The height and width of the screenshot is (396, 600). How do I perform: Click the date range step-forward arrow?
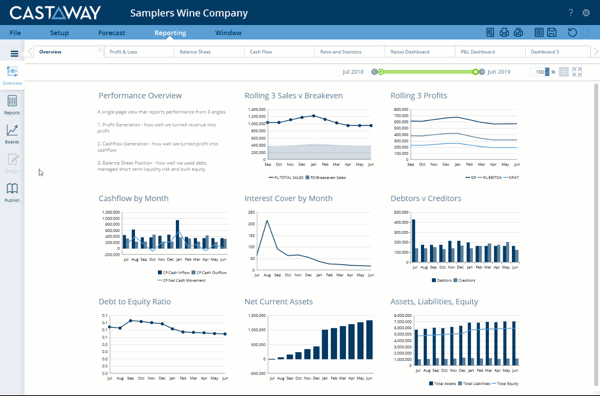point(482,72)
